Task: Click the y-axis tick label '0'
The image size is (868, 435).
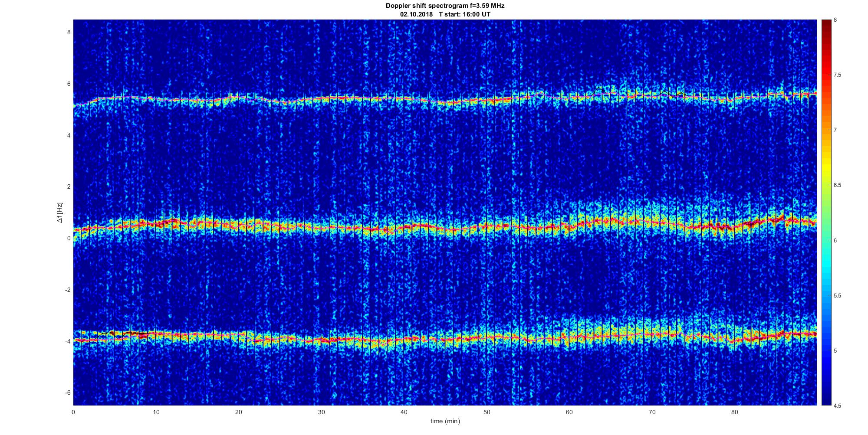Action: [69, 238]
